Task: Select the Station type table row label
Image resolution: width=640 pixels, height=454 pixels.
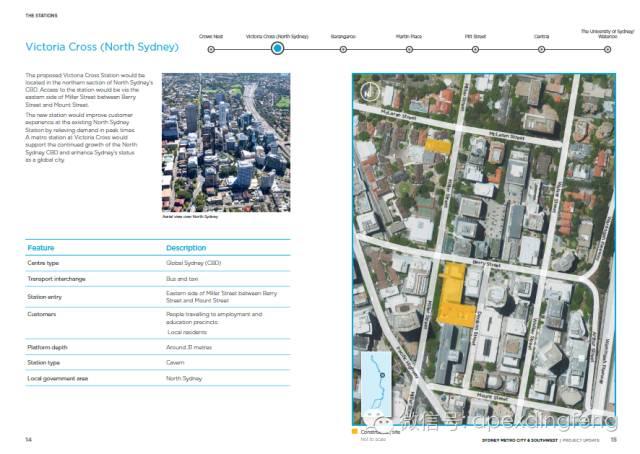Action: [44, 362]
